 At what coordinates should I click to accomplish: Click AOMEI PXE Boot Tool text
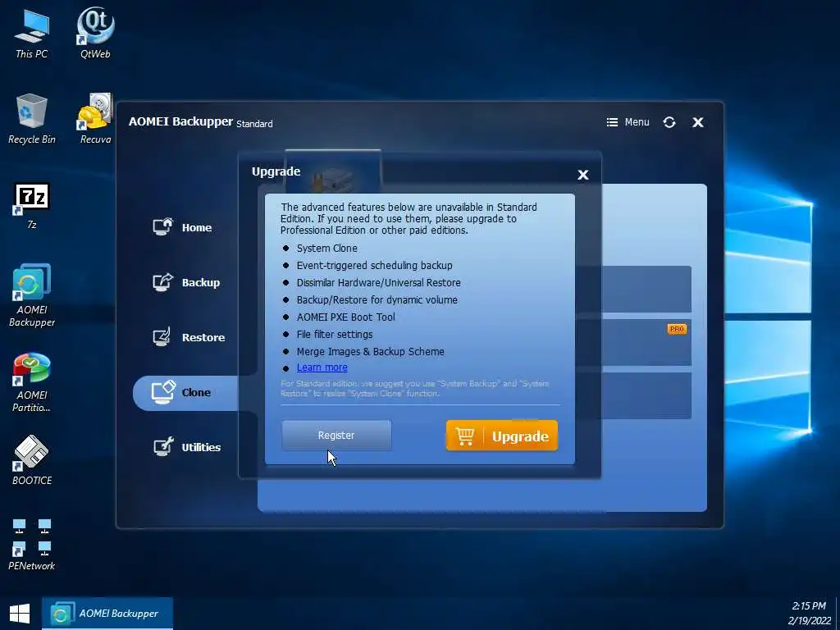coord(345,317)
